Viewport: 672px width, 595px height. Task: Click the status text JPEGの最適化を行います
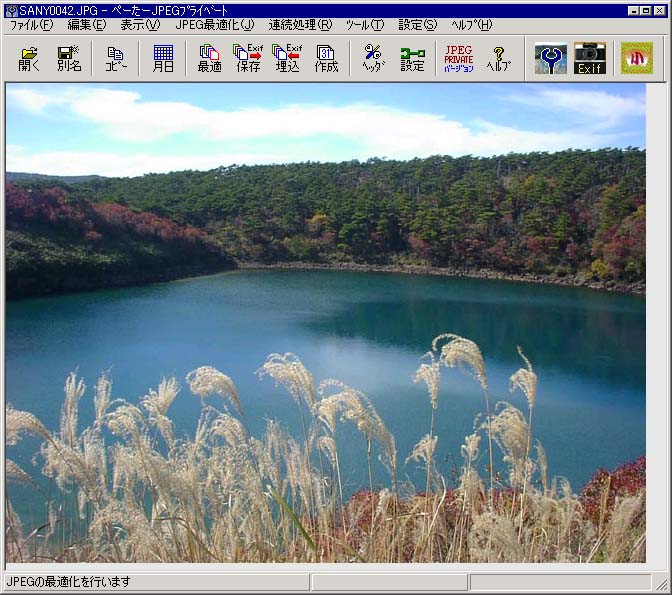click(x=69, y=582)
